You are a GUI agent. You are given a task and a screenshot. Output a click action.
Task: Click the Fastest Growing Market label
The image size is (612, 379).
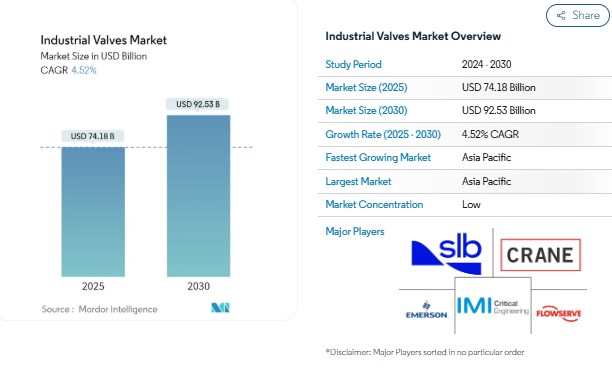tap(378, 157)
